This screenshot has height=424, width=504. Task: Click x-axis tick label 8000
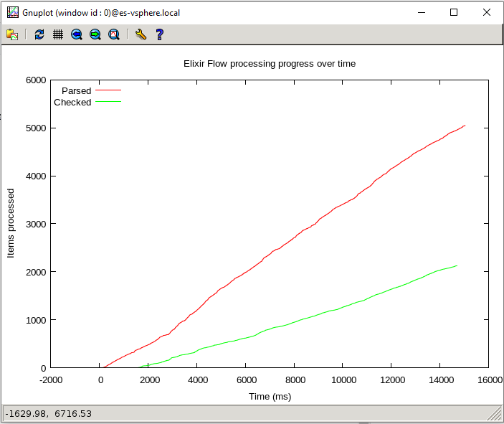[295, 380]
